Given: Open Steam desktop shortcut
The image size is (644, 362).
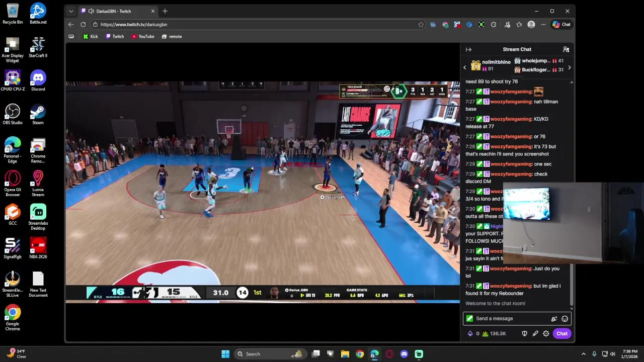Looking at the screenshot, I should pyautogui.click(x=38, y=114).
